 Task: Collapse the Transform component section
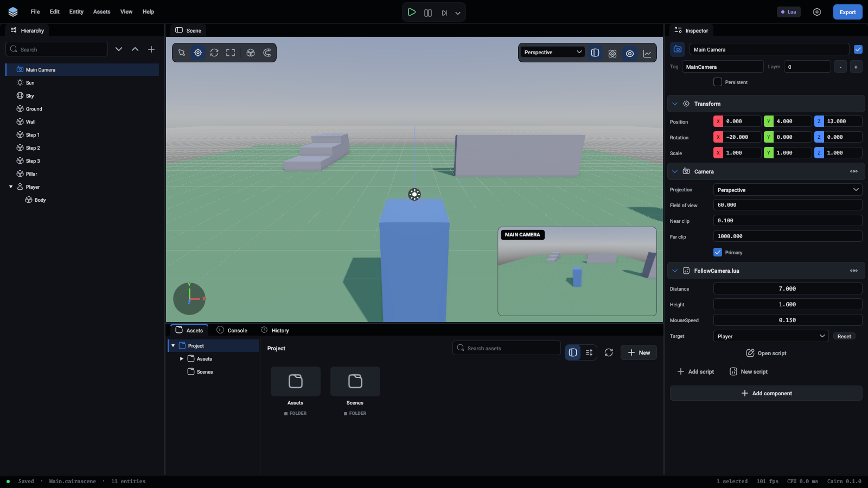(675, 104)
